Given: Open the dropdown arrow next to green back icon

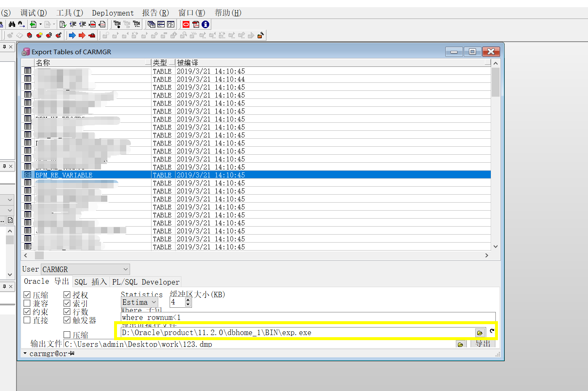Looking at the screenshot, I should point(40,24).
